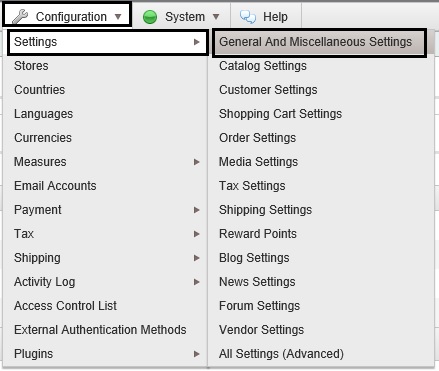Open Access Control List entry
This screenshot has width=439, height=371.
(x=105, y=306)
